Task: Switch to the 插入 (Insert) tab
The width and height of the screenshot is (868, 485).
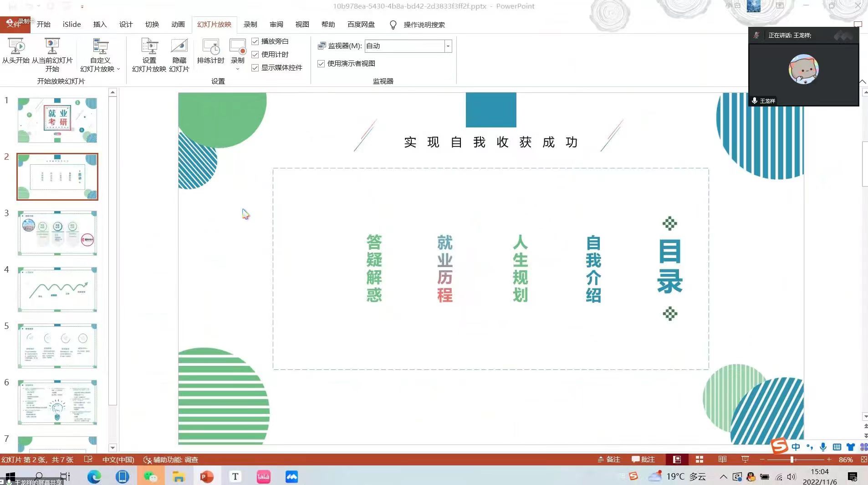Action: coord(100,25)
